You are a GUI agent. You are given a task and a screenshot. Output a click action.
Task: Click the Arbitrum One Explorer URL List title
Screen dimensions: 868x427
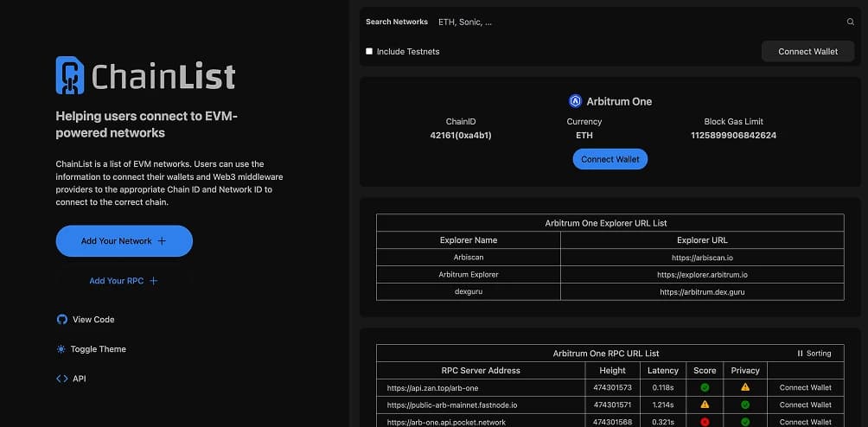(x=605, y=223)
